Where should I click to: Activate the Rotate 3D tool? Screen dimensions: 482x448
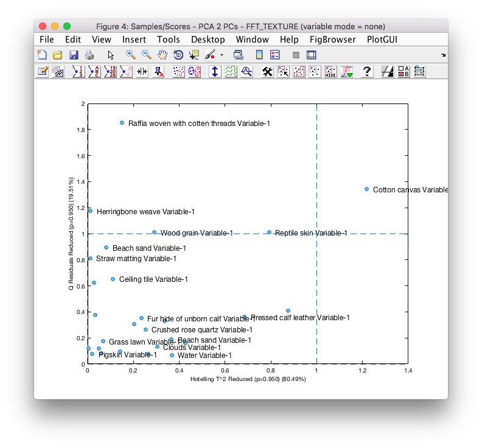coord(179,55)
